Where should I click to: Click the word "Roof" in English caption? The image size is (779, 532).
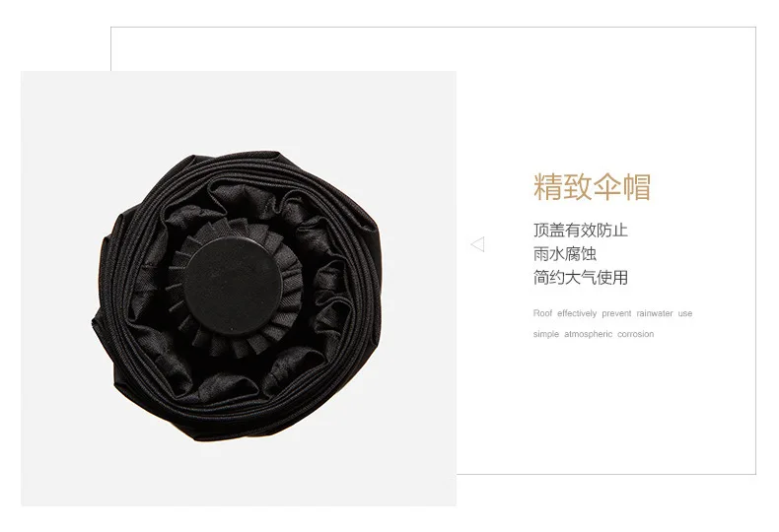tap(542, 313)
